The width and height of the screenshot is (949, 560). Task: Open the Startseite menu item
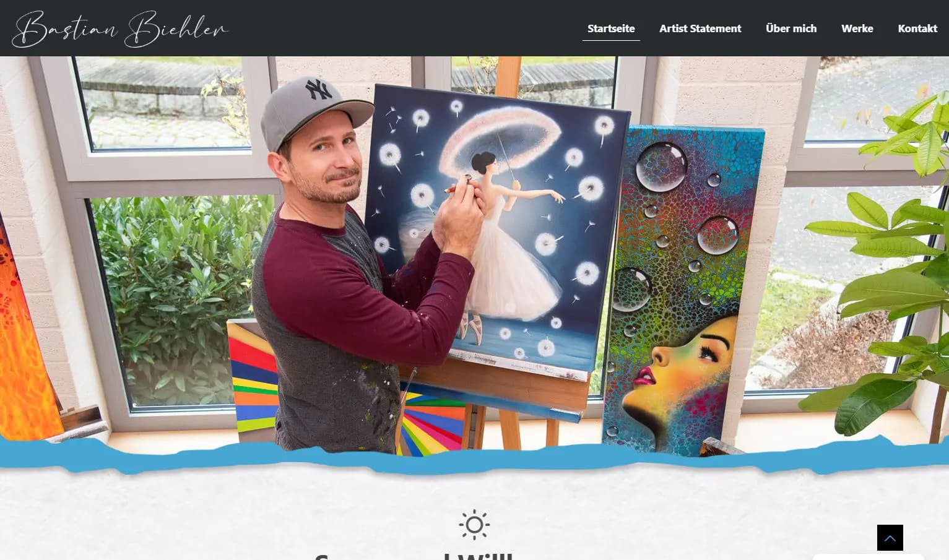click(x=611, y=28)
